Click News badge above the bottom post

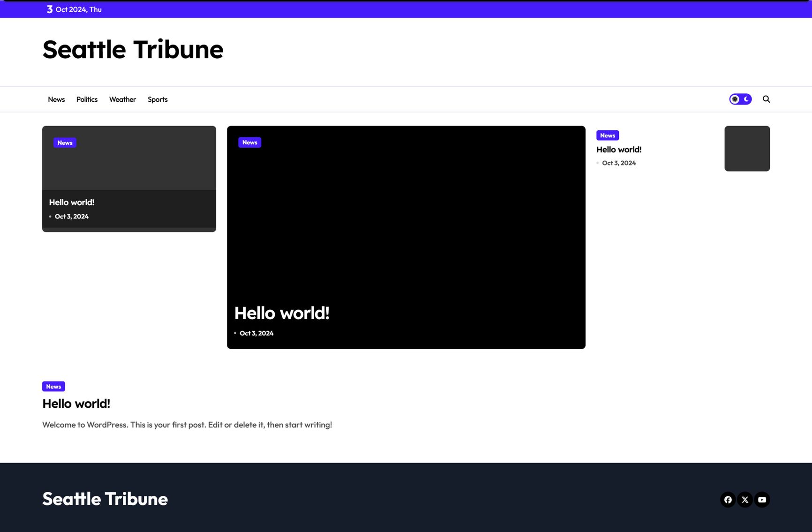(x=53, y=387)
